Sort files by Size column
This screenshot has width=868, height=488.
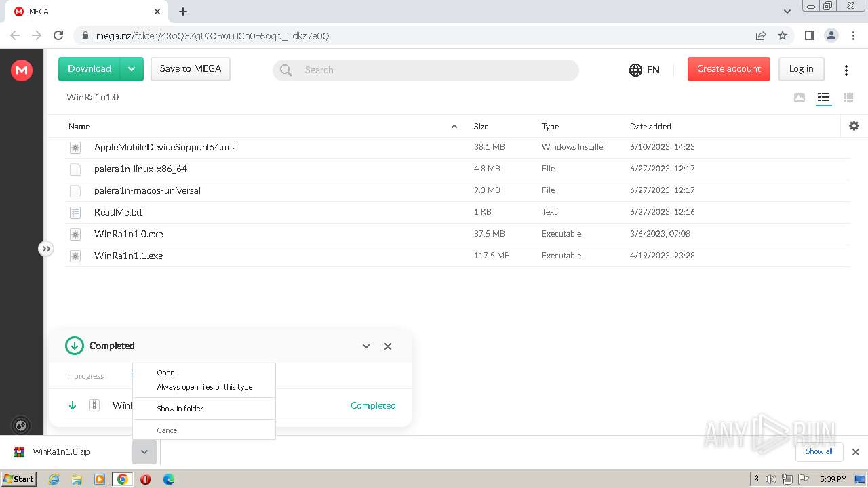tap(481, 127)
